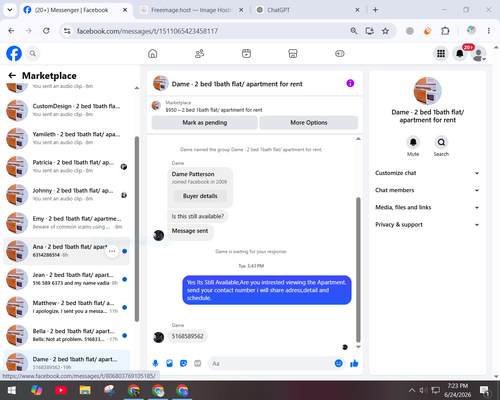
Task: Open the taskbar clock showing 7:23 PM
Action: tap(457, 390)
